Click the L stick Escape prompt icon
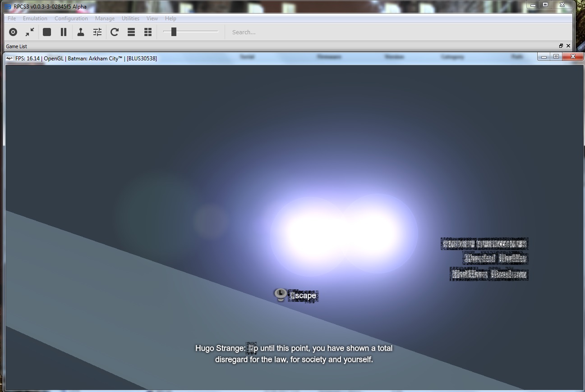Viewport: 585px width, 392px height. [280, 295]
